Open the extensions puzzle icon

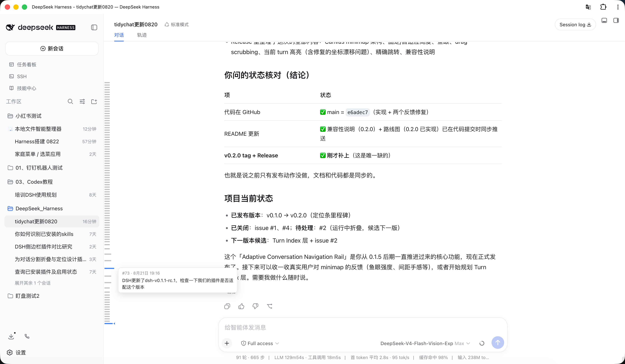tap(603, 7)
